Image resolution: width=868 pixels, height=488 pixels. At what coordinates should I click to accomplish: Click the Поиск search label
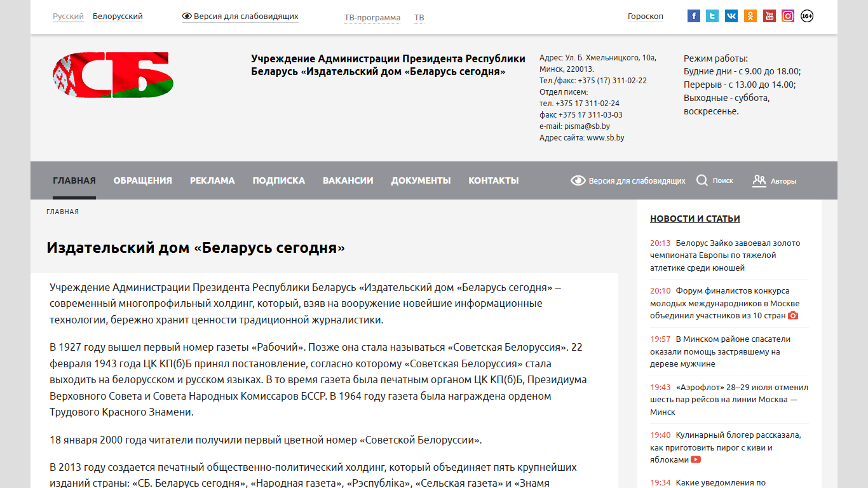tap(723, 180)
